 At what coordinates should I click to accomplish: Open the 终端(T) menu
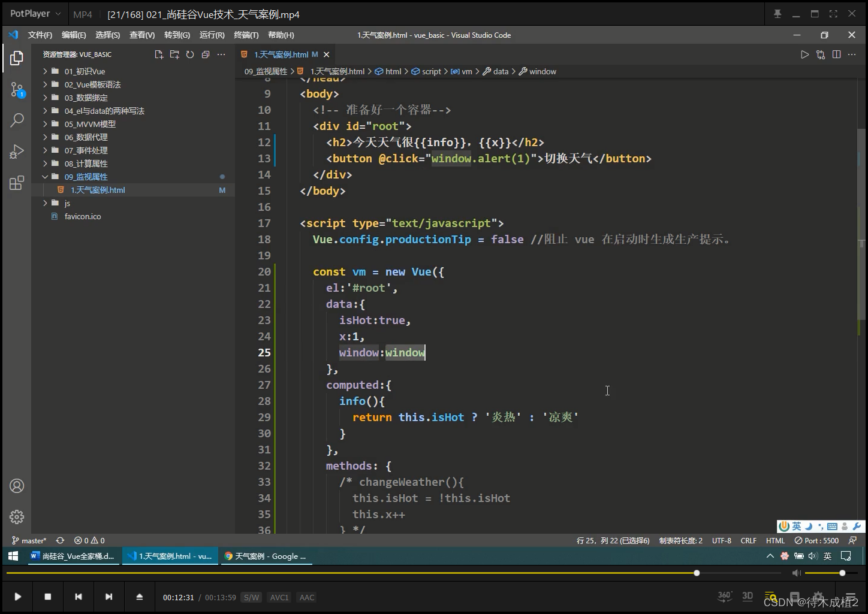(x=246, y=35)
